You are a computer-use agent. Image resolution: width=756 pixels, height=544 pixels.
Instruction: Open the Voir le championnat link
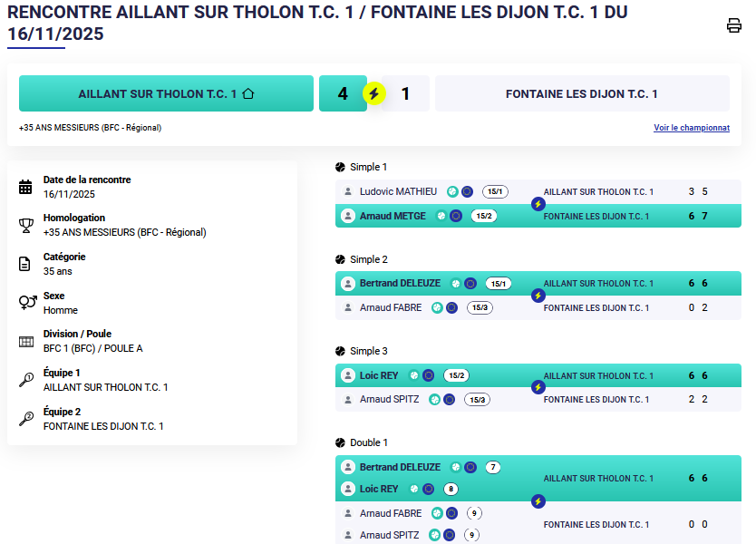point(691,128)
